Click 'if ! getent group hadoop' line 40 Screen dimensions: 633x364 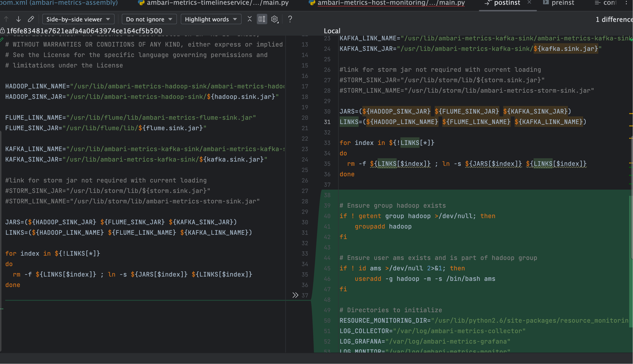pyautogui.click(x=417, y=216)
